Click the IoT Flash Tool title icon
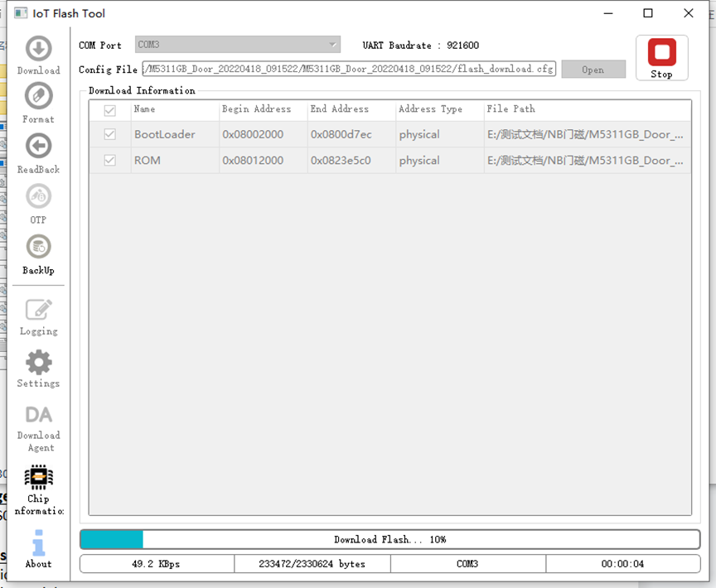This screenshot has height=588, width=716. pyautogui.click(x=21, y=12)
